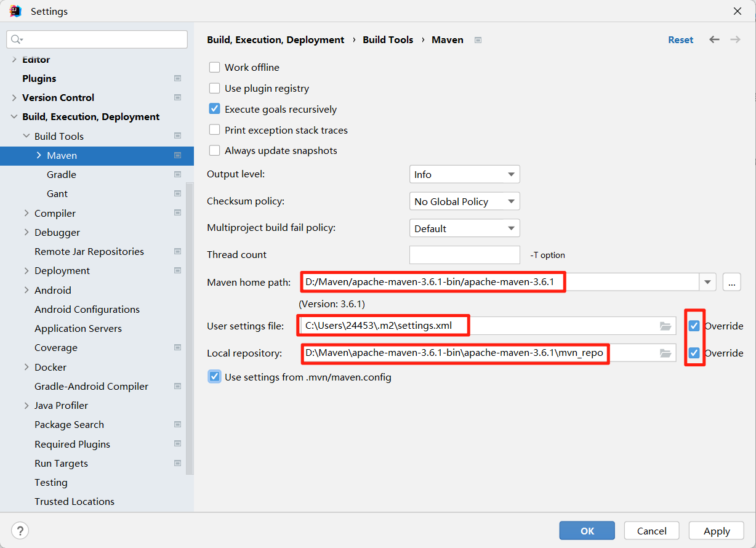The image size is (756, 548).
Task: Click the project-level marker icon beside Run Targets
Action: pyautogui.click(x=177, y=463)
